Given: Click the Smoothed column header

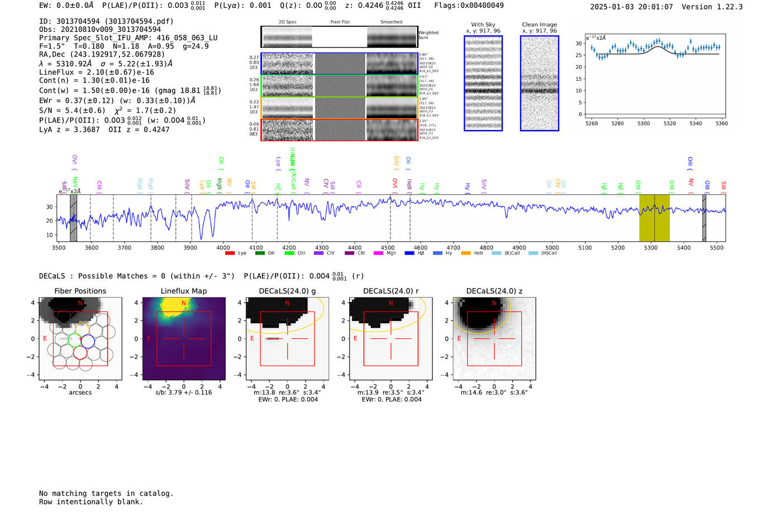Looking at the screenshot, I should pos(391,22).
